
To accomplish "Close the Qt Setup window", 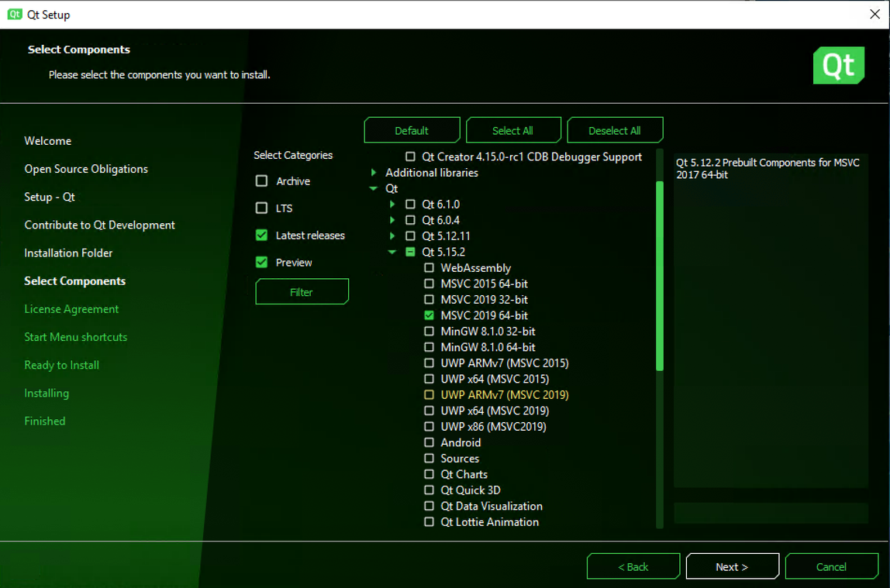I will click(x=874, y=14).
